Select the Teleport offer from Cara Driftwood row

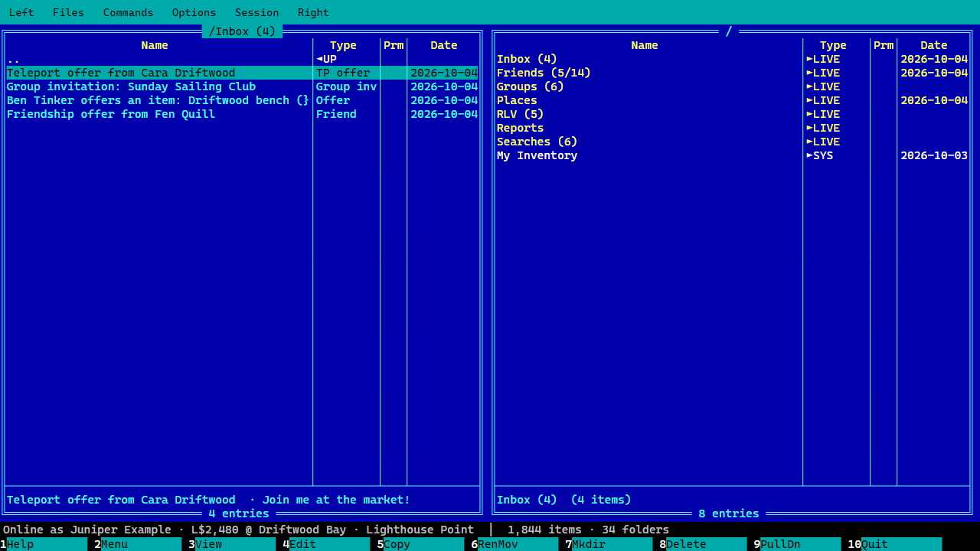242,73
